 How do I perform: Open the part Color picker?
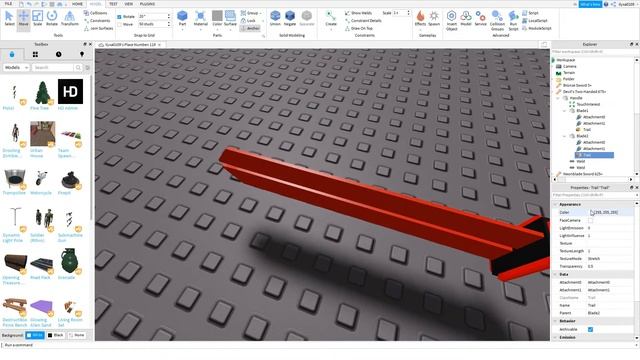pos(217,19)
